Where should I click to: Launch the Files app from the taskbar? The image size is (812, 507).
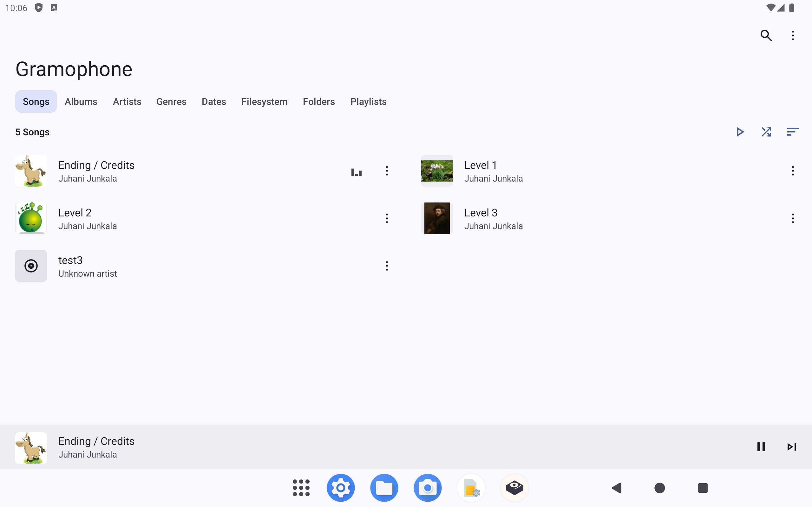(x=384, y=488)
